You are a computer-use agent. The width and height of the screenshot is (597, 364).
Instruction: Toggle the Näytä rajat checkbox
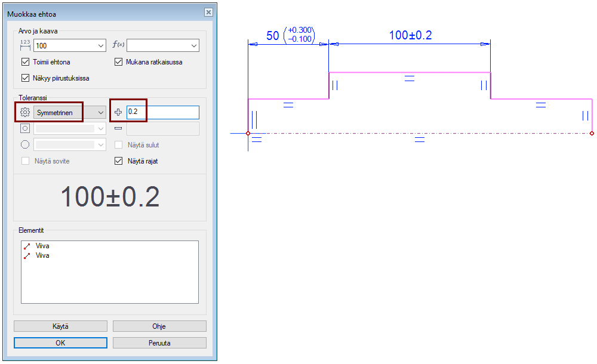click(x=118, y=161)
